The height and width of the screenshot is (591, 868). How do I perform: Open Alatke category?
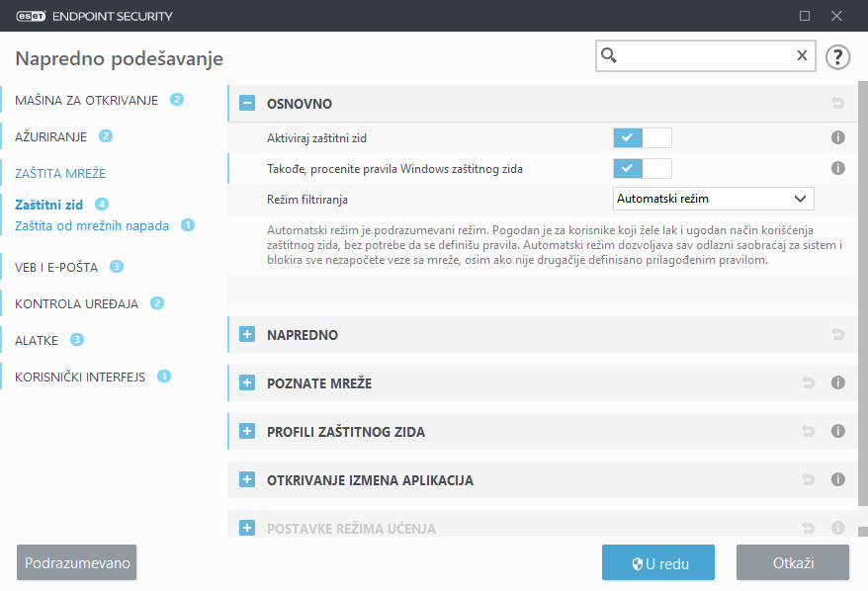(37, 340)
